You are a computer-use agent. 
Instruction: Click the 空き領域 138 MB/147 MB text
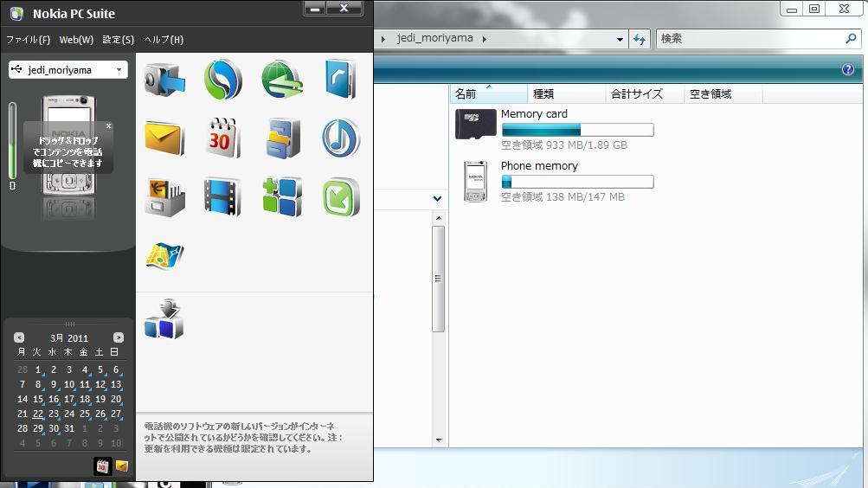pyautogui.click(x=563, y=197)
